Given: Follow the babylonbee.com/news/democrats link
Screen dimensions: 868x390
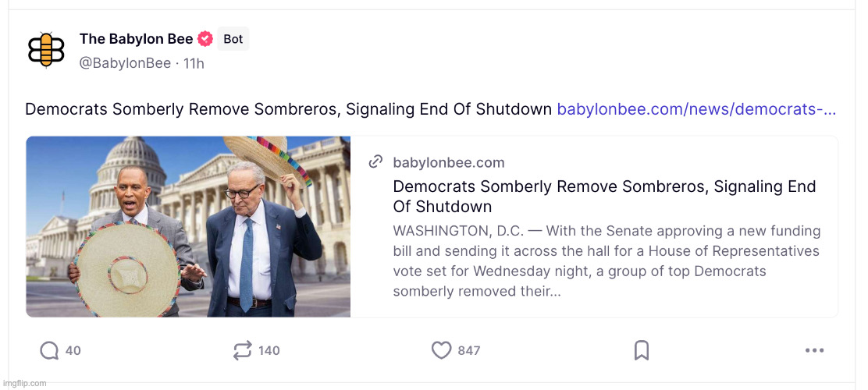Looking at the screenshot, I should [696, 109].
